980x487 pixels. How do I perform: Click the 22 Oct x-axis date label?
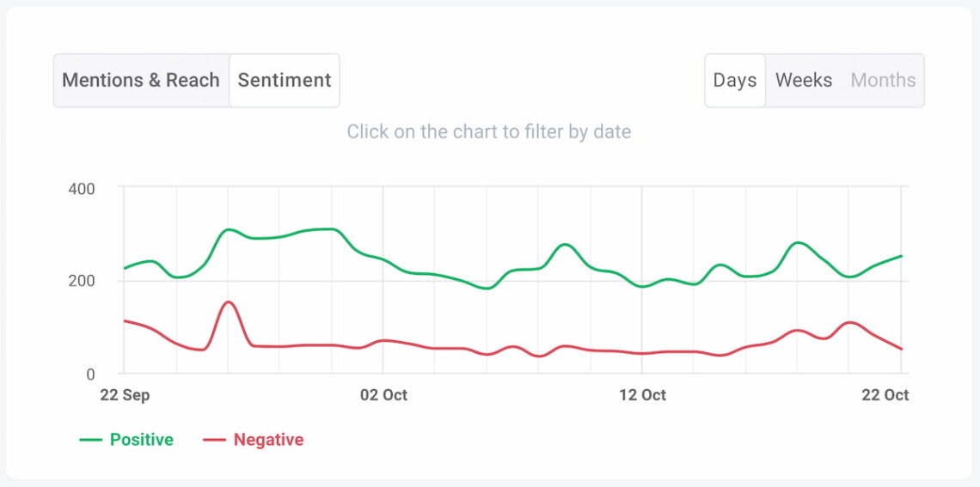(x=885, y=395)
